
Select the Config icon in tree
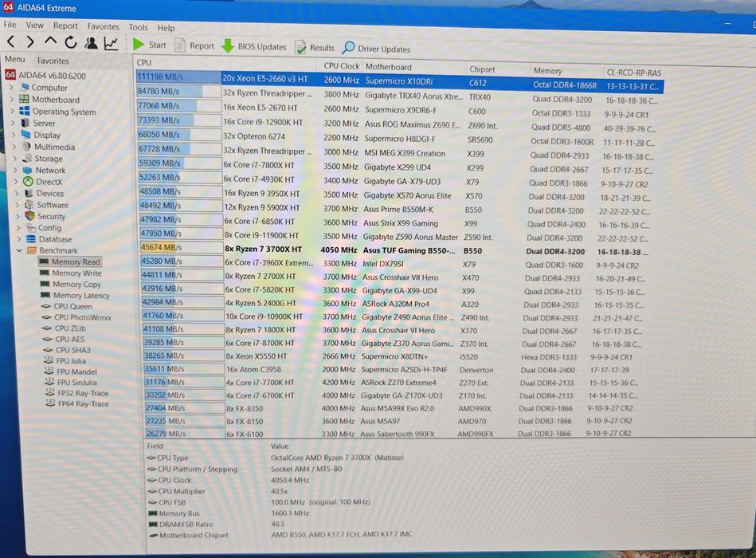(x=31, y=227)
